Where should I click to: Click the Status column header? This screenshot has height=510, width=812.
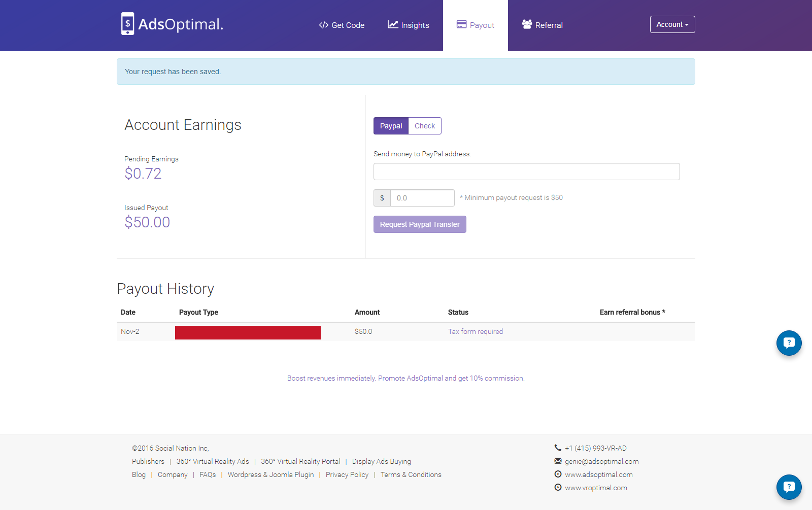pyautogui.click(x=458, y=312)
